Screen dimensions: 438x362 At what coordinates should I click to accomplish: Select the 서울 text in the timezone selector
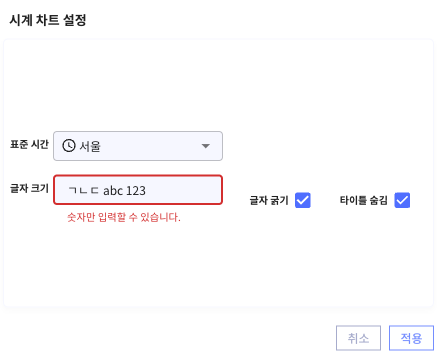click(x=90, y=146)
